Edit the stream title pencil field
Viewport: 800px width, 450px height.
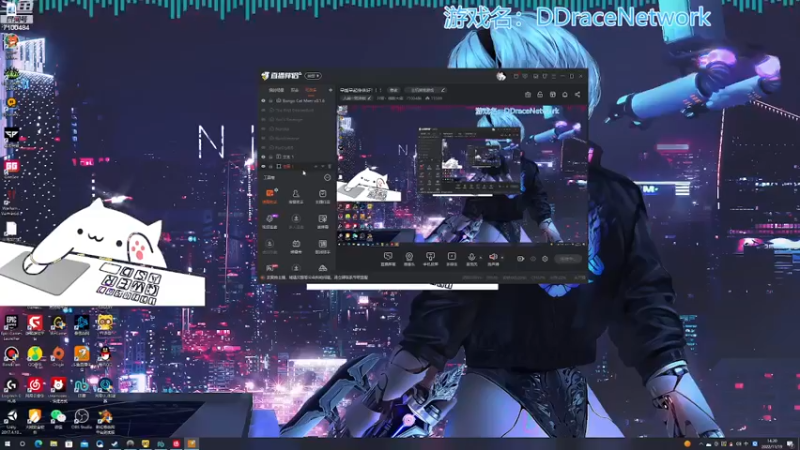pyautogui.click(x=426, y=90)
